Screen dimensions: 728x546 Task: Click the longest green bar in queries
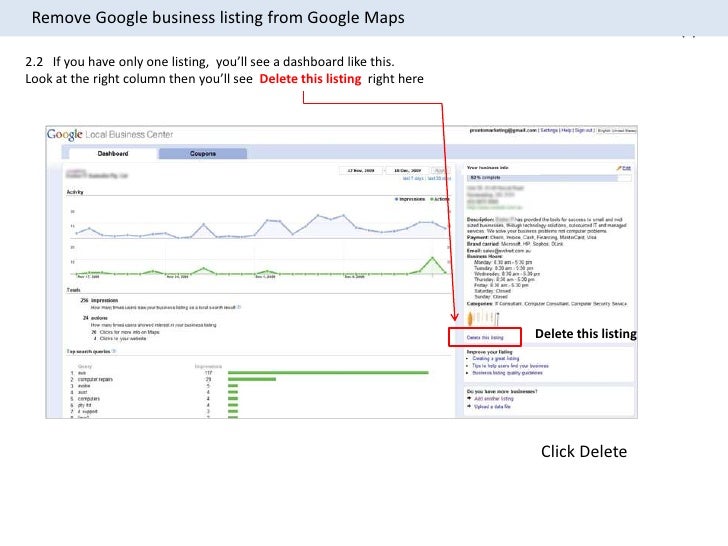328,372
